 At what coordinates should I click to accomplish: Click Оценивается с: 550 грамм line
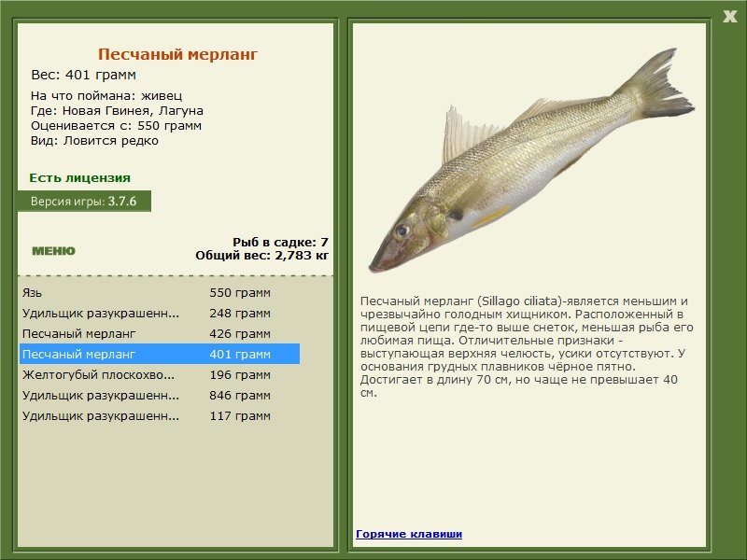[x=116, y=126]
